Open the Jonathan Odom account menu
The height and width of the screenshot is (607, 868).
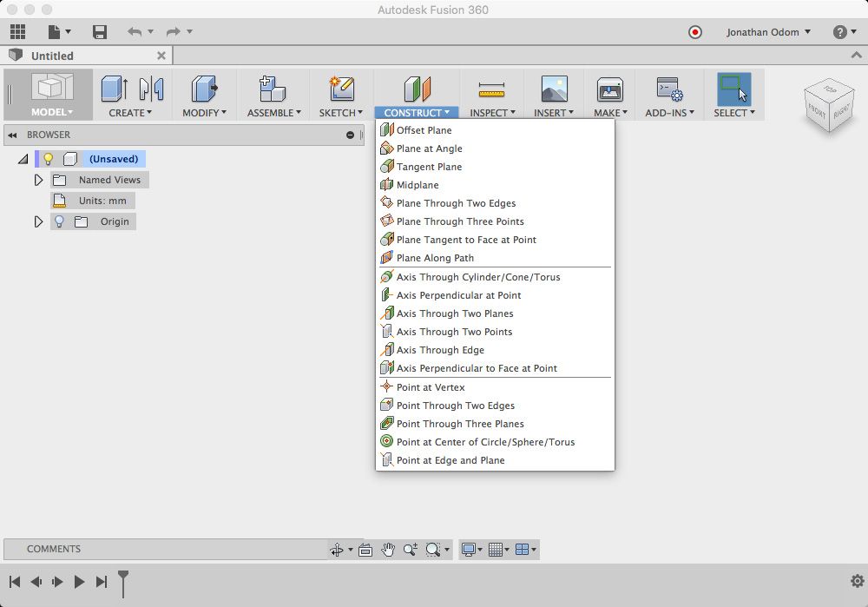pyautogui.click(x=768, y=32)
